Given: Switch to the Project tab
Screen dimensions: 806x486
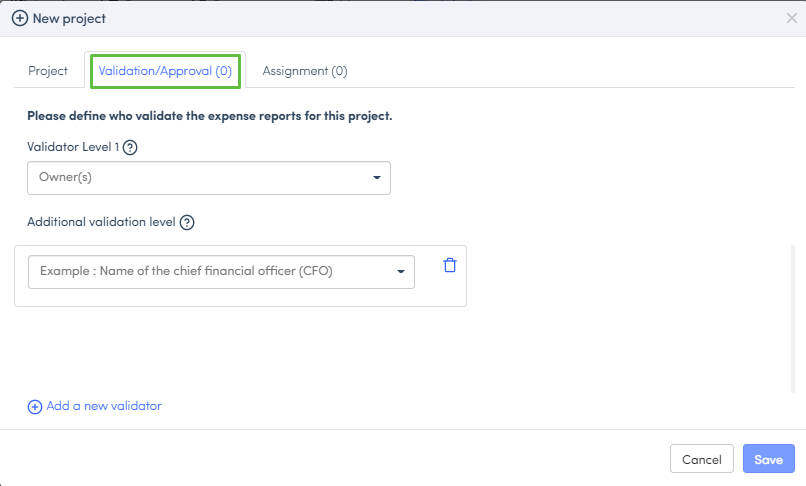Looking at the screenshot, I should click(x=48, y=71).
